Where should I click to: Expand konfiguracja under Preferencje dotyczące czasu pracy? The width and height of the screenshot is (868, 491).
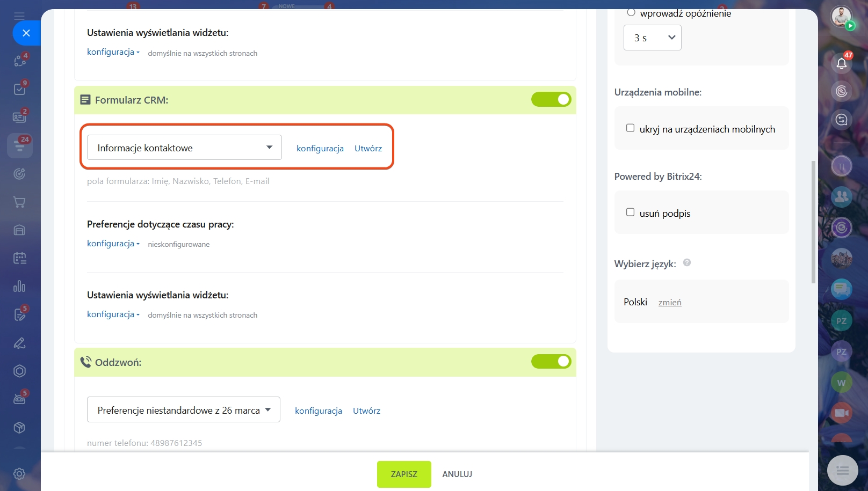click(113, 244)
